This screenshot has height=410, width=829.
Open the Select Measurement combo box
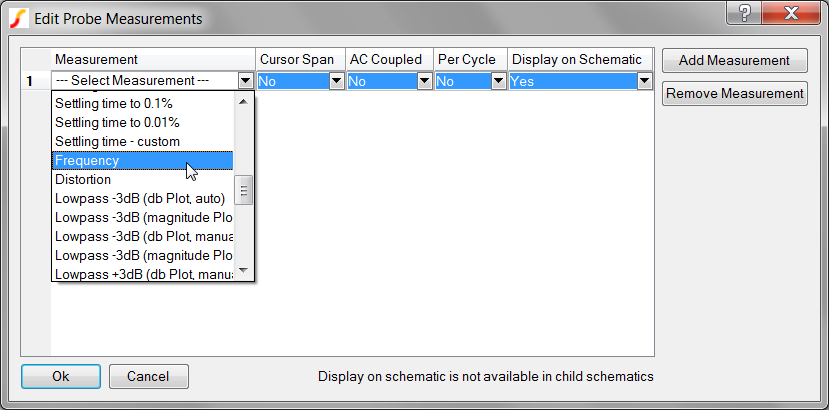(x=245, y=81)
